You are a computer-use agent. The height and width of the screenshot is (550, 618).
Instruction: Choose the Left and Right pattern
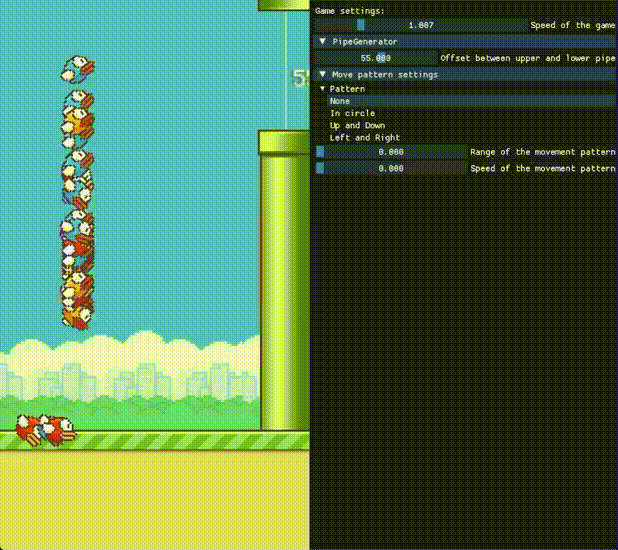pos(365,138)
